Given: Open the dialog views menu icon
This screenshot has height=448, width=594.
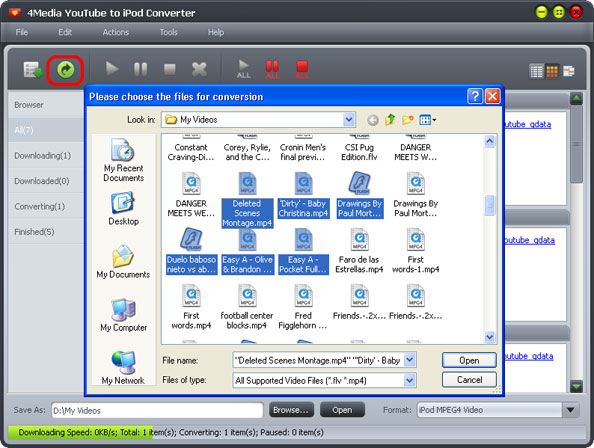Looking at the screenshot, I should [x=428, y=120].
